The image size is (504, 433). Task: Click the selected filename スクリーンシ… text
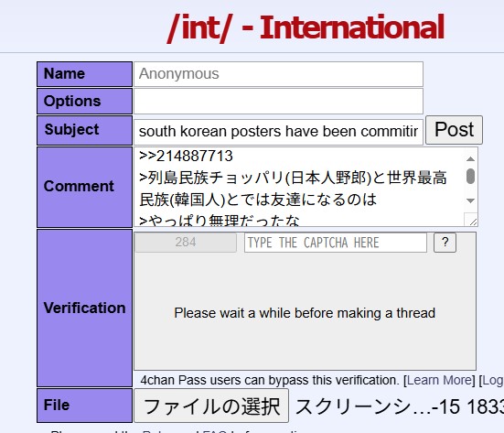(399, 406)
